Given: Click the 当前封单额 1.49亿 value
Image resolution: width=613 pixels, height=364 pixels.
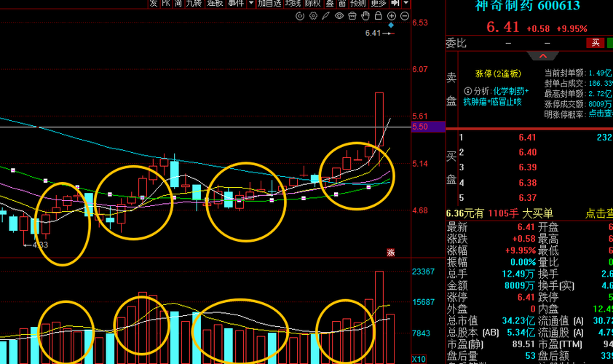Looking at the screenshot, I should tap(601, 73).
